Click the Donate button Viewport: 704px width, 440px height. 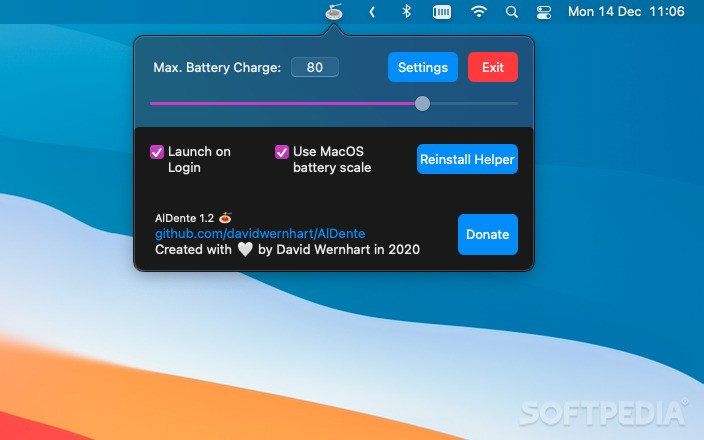click(488, 234)
